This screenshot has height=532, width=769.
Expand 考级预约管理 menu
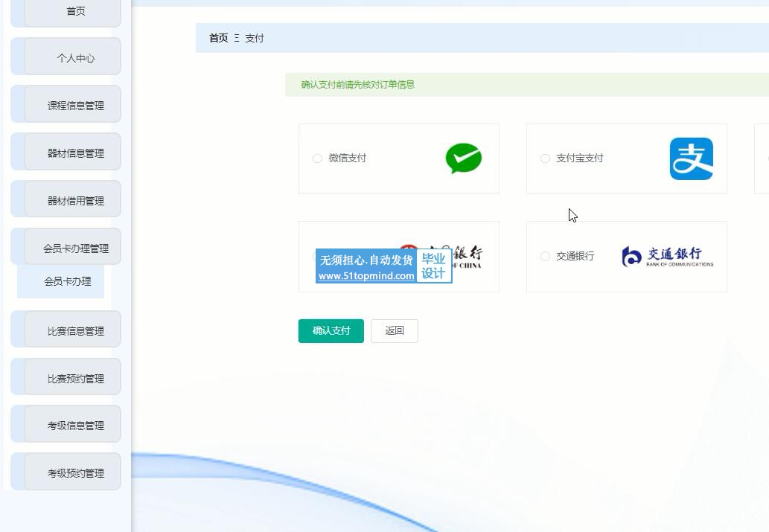coord(66,472)
